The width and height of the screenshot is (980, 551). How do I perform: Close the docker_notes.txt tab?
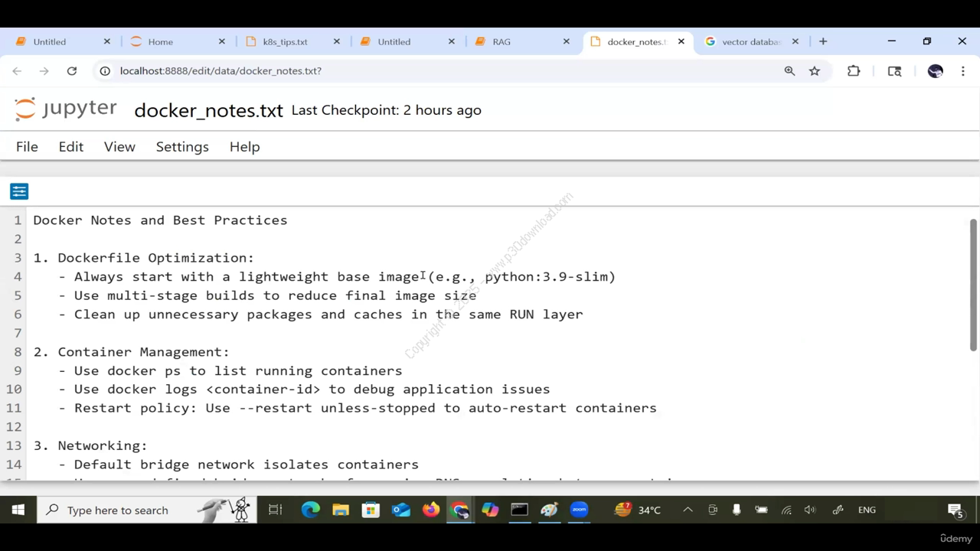click(681, 41)
